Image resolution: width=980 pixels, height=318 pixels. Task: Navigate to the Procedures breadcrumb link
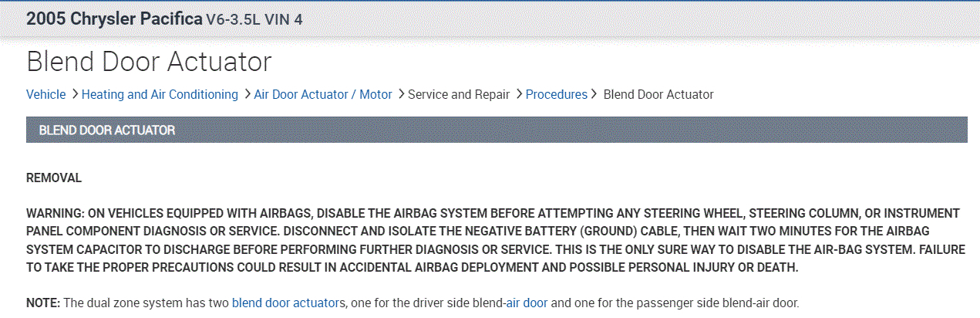556,94
